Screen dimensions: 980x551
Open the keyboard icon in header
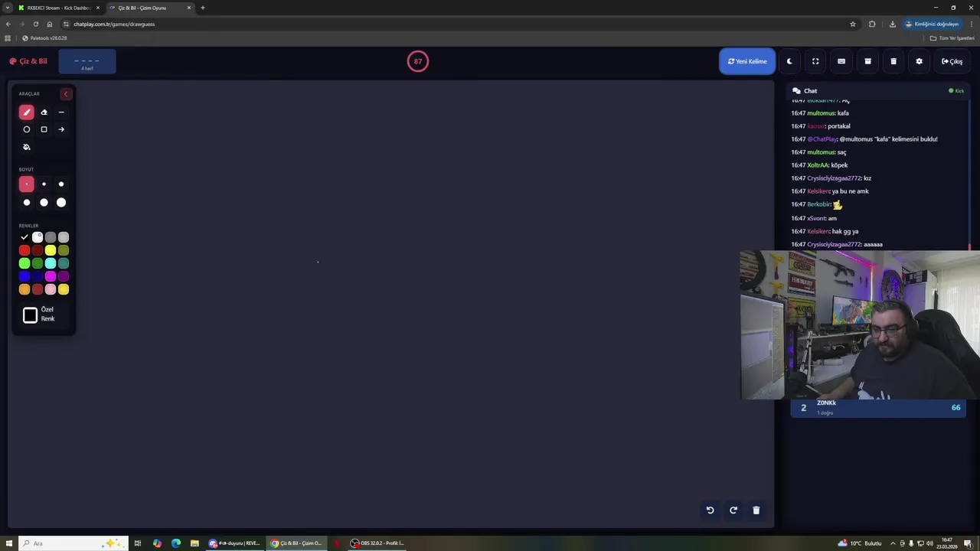841,61
